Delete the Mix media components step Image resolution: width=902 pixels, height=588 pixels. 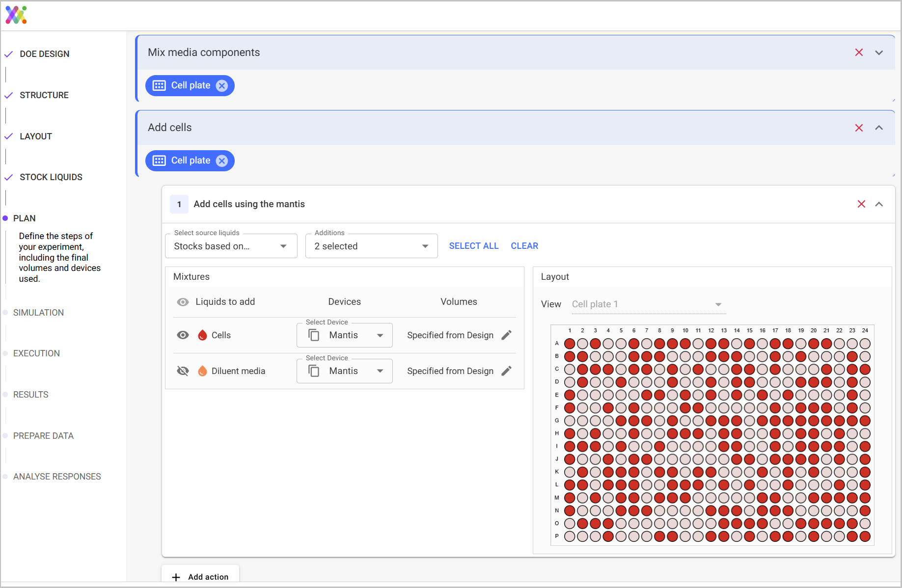click(x=859, y=53)
